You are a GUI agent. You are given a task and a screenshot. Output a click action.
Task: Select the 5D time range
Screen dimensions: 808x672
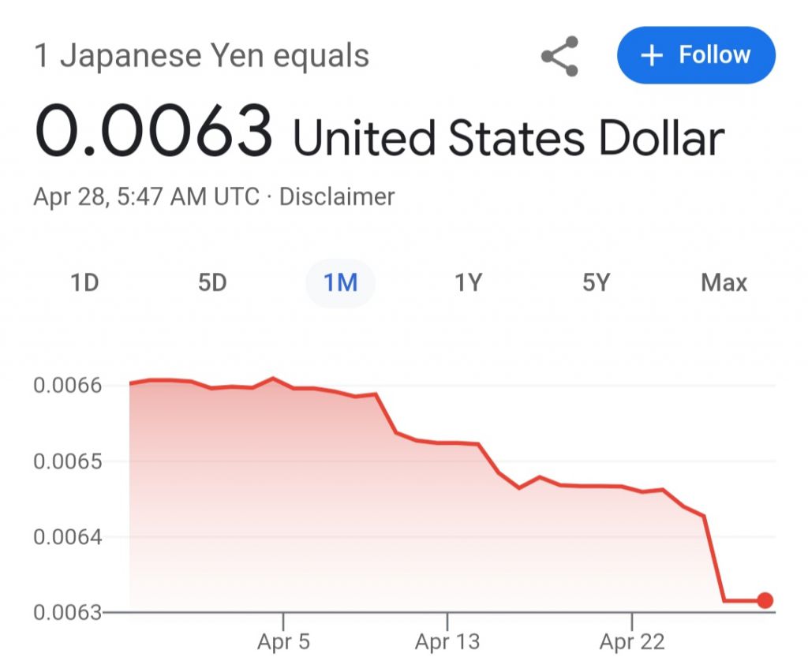coord(212,282)
